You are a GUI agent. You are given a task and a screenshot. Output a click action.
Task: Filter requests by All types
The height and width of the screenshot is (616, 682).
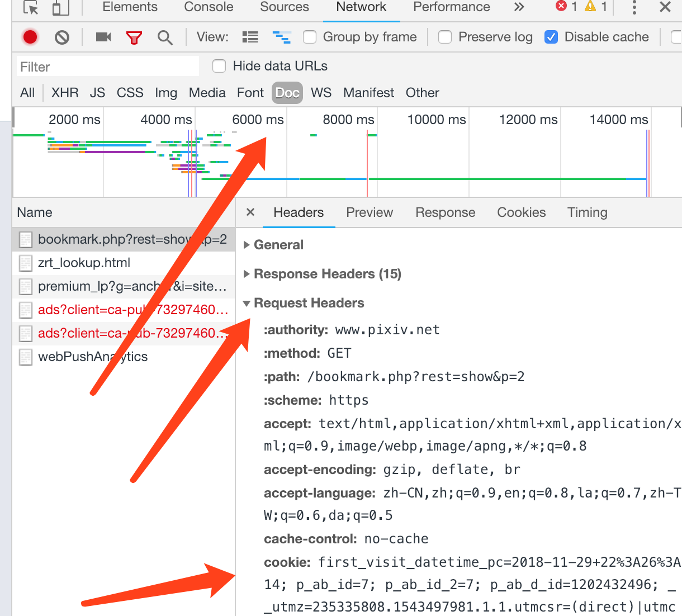click(27, 93)
